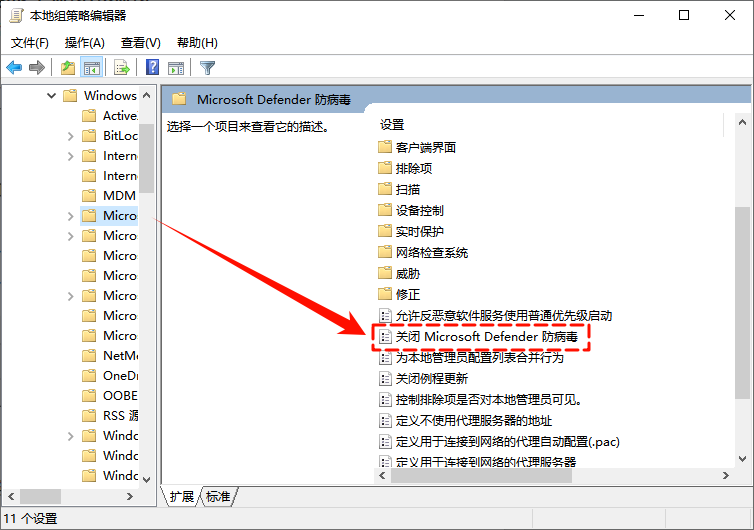Expand the BitLoc tree folder
Screen dimensions: 754x530
[71, 136]
